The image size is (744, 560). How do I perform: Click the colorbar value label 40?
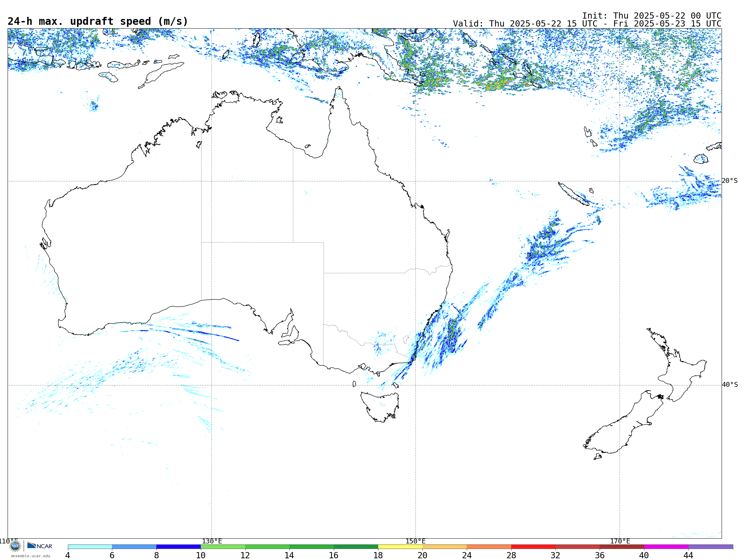click(x=644, y=556)
